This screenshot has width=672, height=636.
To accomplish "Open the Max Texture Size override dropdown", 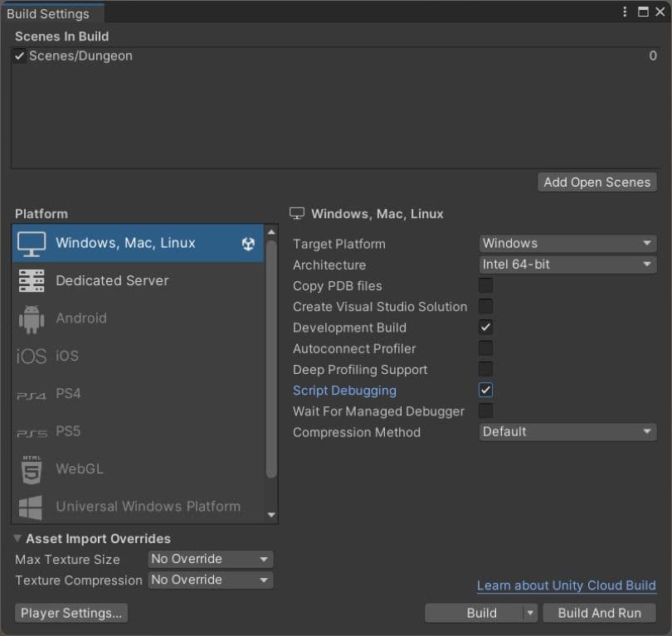I will pyautogui.click(x=210, y=559).
